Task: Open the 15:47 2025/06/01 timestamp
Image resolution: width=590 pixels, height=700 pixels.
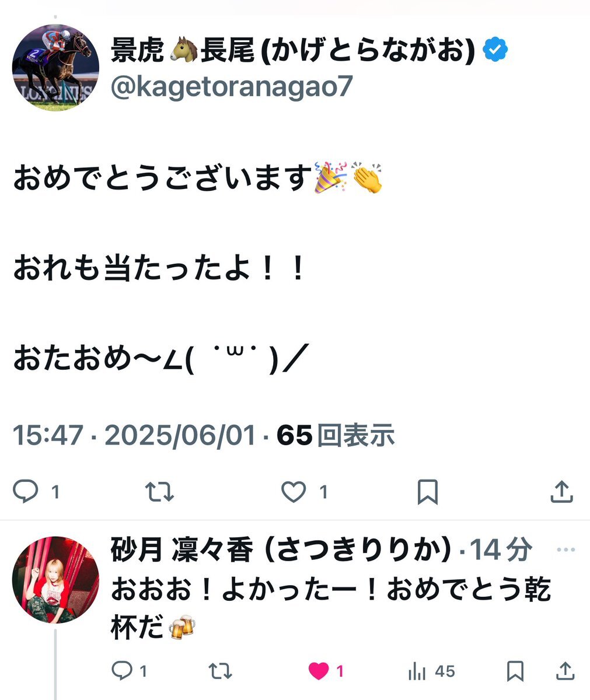Action: (134, 435)
